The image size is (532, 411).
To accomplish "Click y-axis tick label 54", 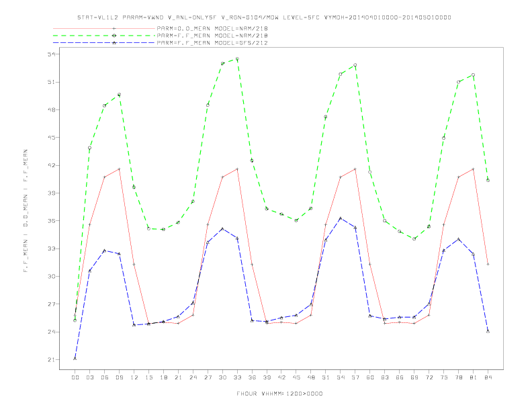I will 52,54.
